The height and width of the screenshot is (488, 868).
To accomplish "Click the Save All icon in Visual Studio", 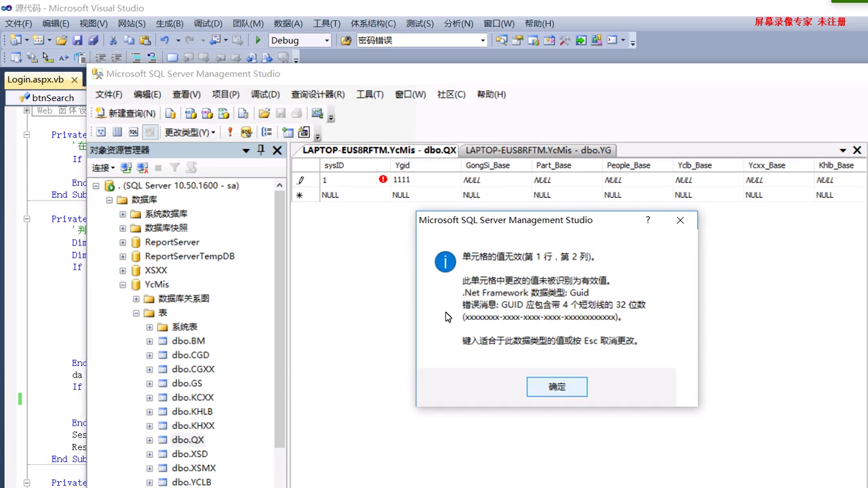I will 94,40.
